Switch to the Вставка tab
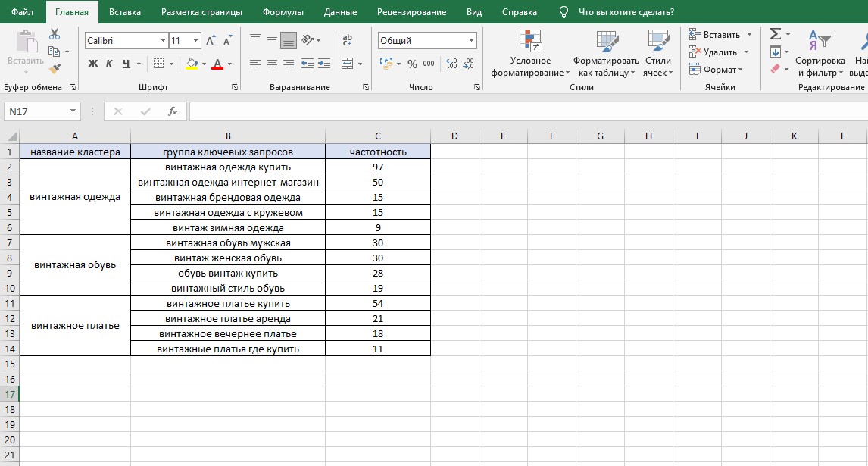Screen dimensions: 868x466 click(124, 11)
